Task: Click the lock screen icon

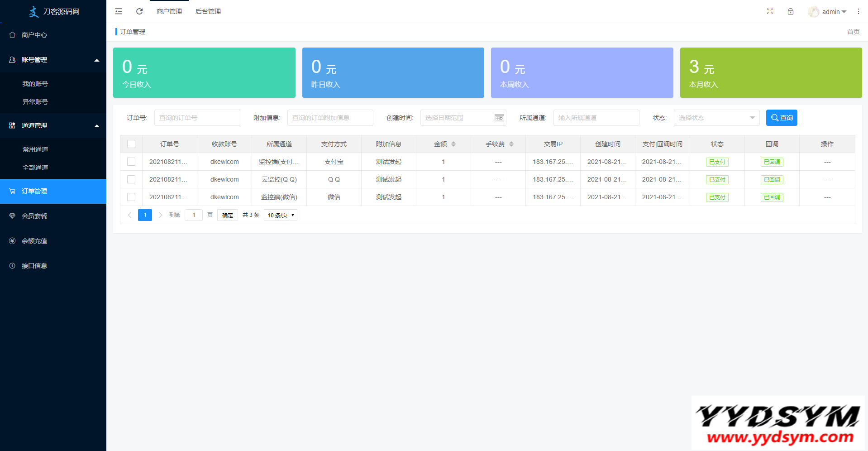Action: 790,11
